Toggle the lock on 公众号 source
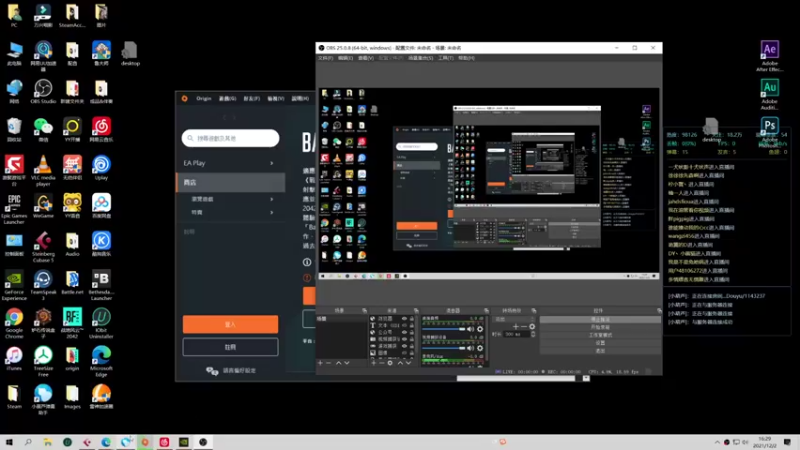The height and width of the screenshot is (450, 800). (x=412, y=332)
